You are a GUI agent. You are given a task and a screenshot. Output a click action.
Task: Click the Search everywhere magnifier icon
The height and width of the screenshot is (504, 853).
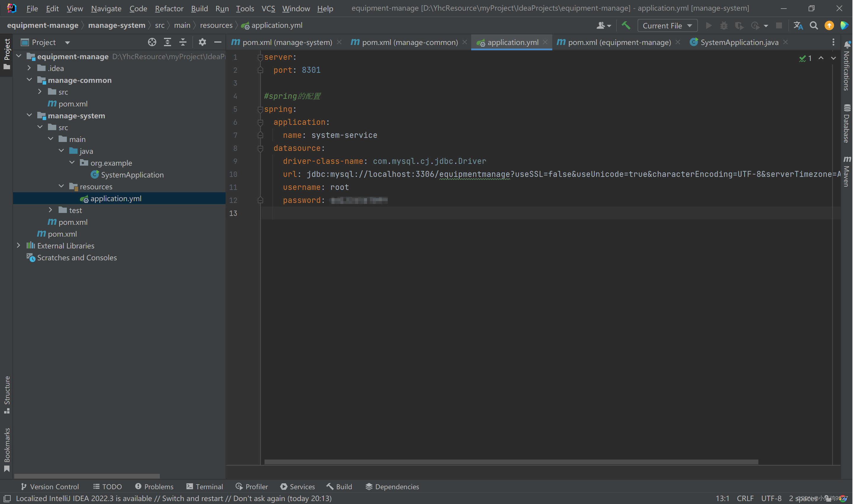814,25
